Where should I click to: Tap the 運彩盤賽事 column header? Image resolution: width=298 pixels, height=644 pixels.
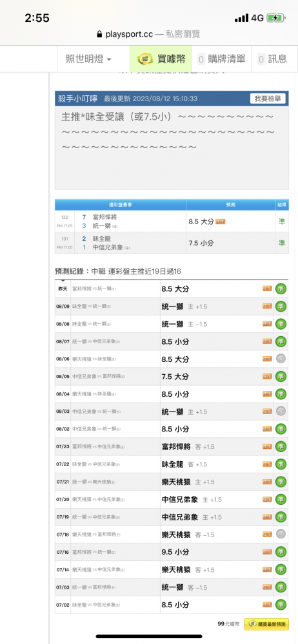pyautogui.click(x=121, y=205)
